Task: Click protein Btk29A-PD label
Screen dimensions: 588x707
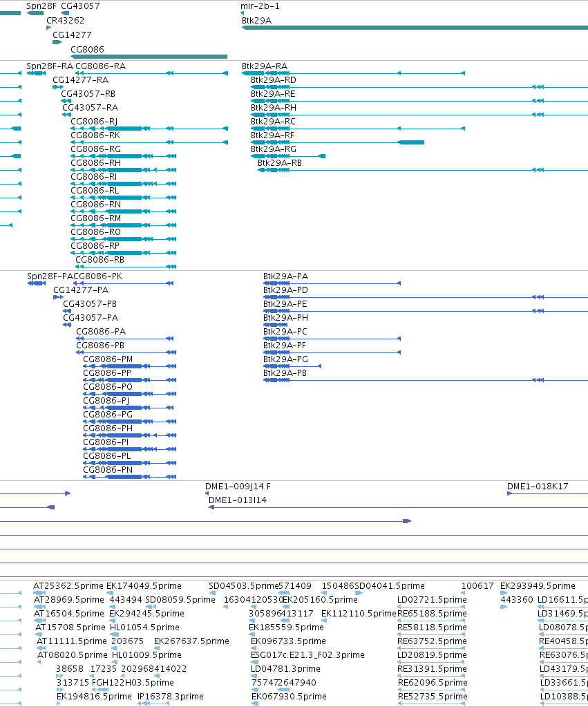Action: coord(285,290)
